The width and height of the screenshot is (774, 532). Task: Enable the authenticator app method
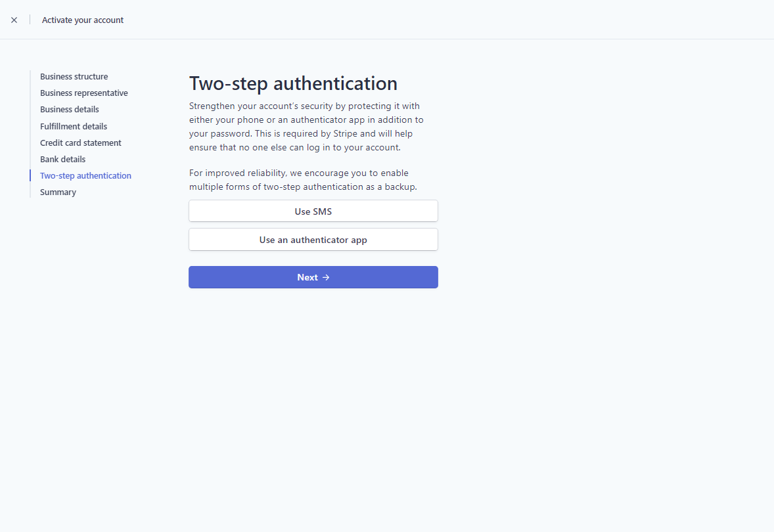tap(313, 239)
